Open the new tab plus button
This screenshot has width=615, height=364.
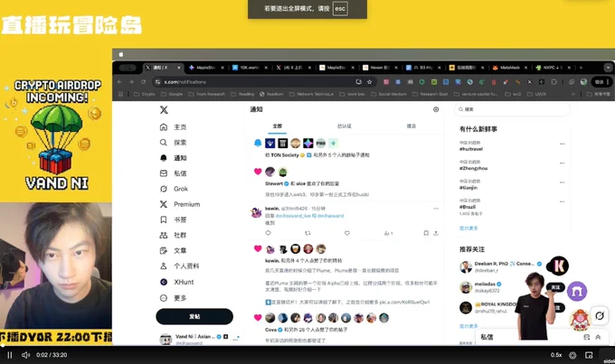(581, 68)
